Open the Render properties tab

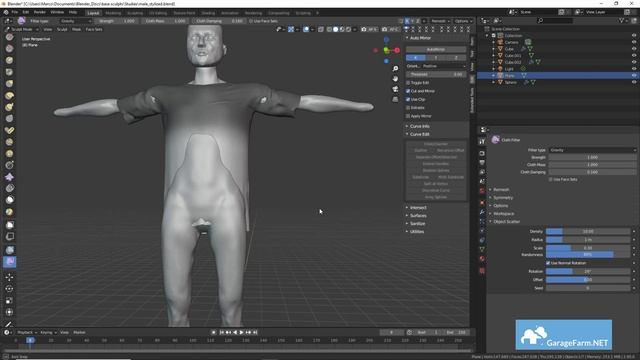[482, 153]
